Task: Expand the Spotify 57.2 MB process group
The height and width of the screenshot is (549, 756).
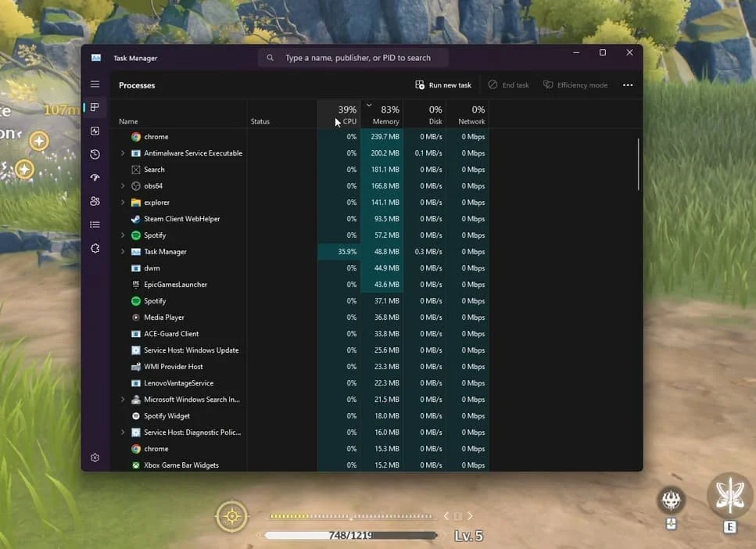Action: pyautogui.click(x=123, y=235)
